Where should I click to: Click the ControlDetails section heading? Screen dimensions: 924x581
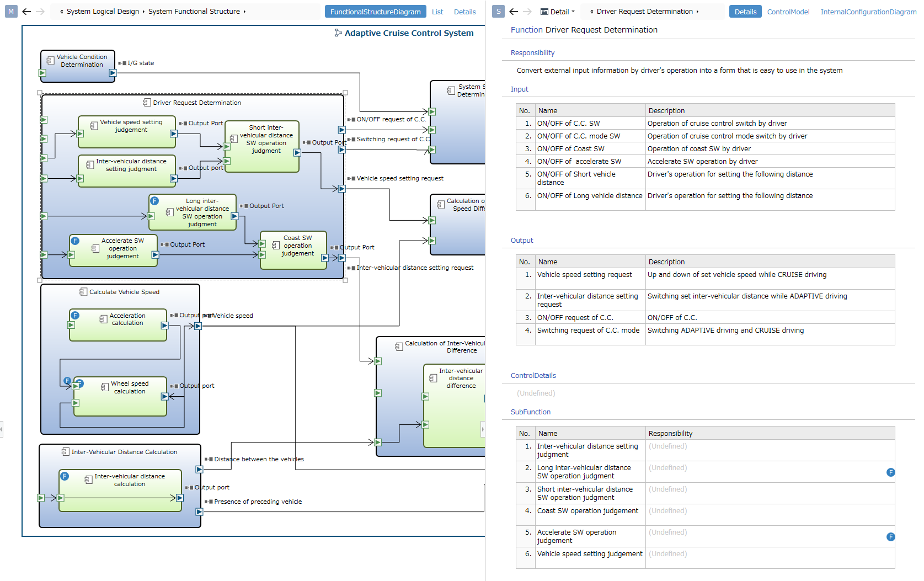[533, 376]
